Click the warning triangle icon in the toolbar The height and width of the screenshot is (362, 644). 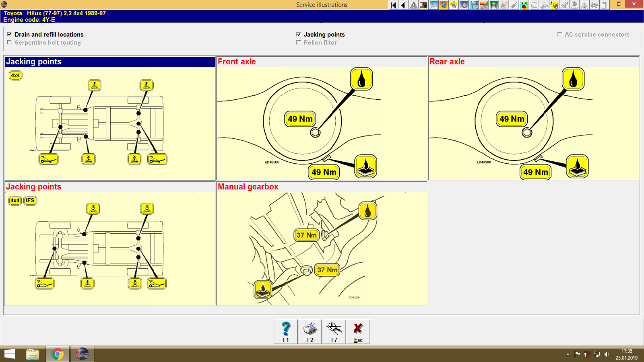click(413, 5)
